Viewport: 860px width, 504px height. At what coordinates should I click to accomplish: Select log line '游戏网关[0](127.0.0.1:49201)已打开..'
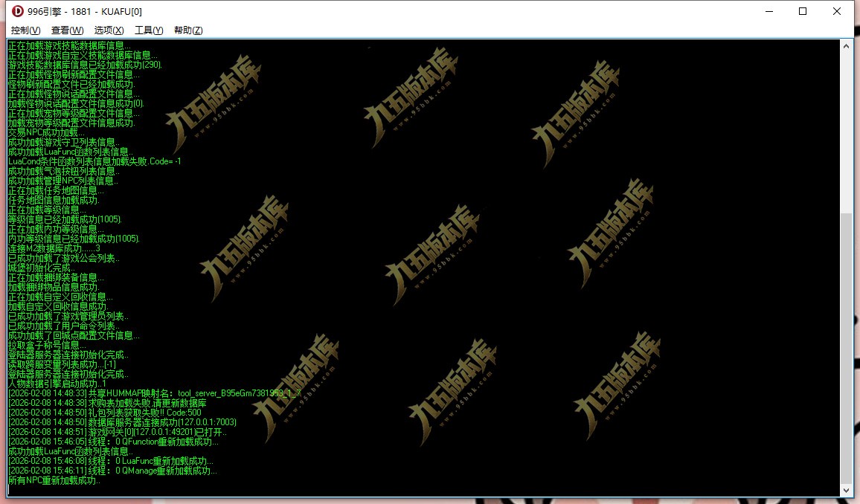(x=118, y=432)
